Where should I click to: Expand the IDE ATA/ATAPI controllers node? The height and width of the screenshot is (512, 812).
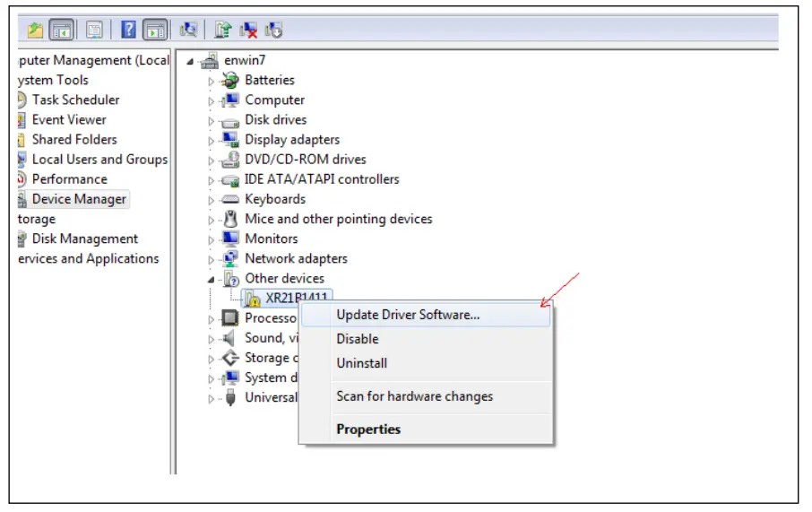211,180
